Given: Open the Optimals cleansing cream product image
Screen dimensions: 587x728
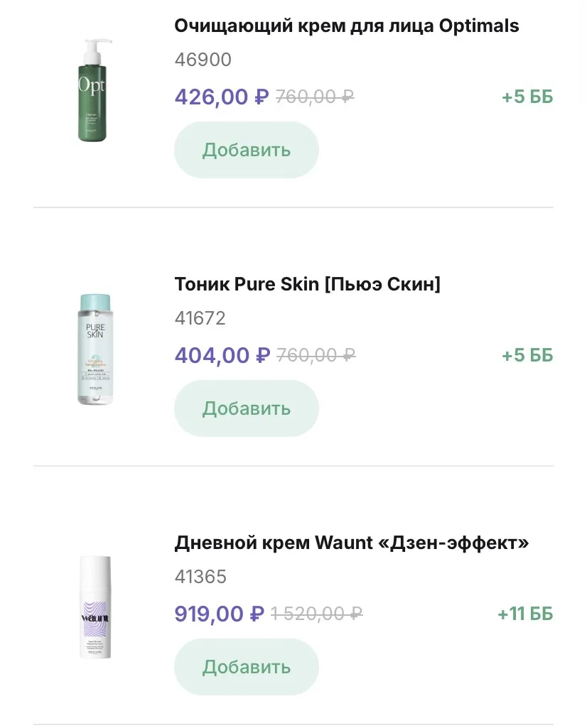Looking at the screenshot, I should 95,90.
